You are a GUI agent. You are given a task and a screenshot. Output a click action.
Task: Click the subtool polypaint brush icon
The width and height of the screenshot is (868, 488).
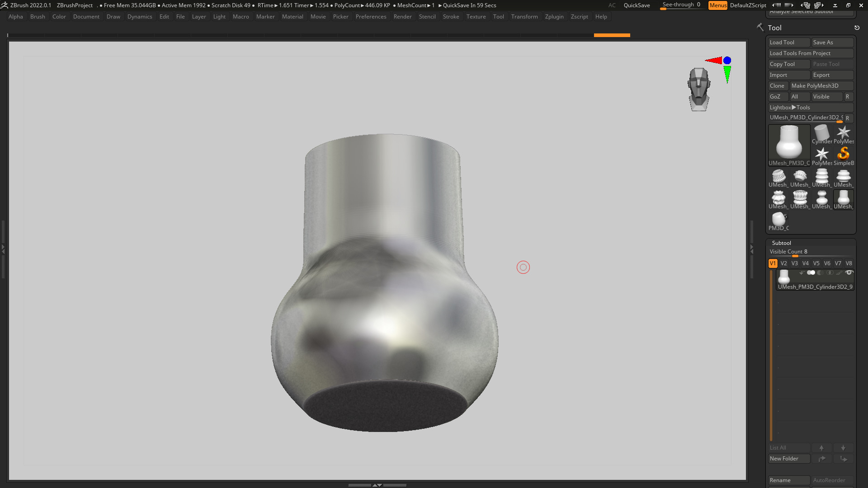[x=839, y=273]
